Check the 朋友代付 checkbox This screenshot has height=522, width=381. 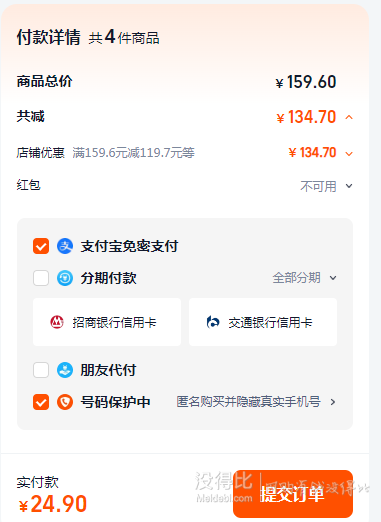(x=41, y=370)
